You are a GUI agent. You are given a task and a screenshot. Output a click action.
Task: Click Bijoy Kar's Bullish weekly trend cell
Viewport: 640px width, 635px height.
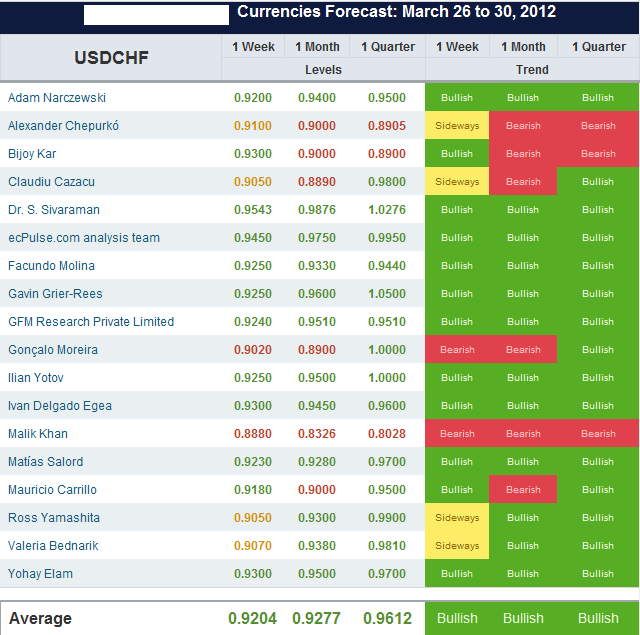(x=457, y=154)
